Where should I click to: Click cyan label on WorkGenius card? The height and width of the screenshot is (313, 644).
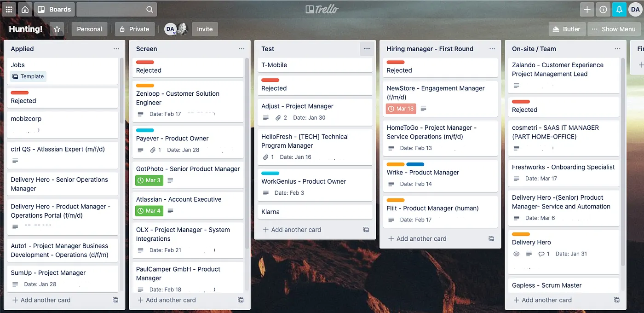click(x=270, y=173)
